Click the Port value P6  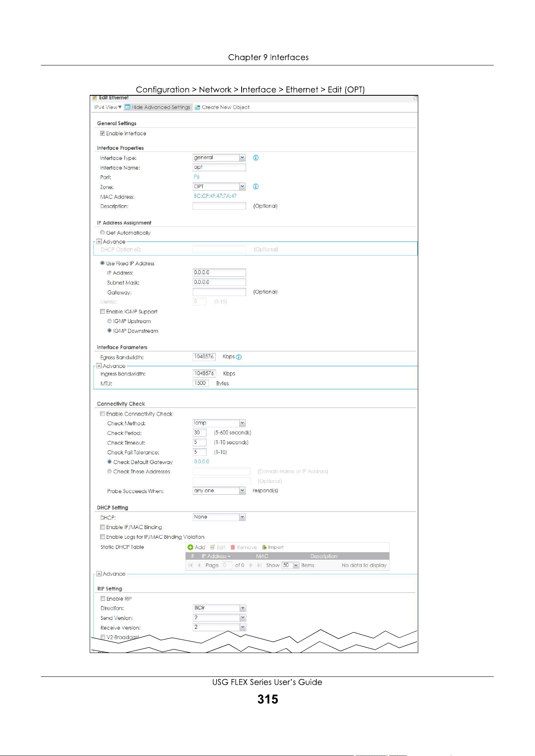196,177
